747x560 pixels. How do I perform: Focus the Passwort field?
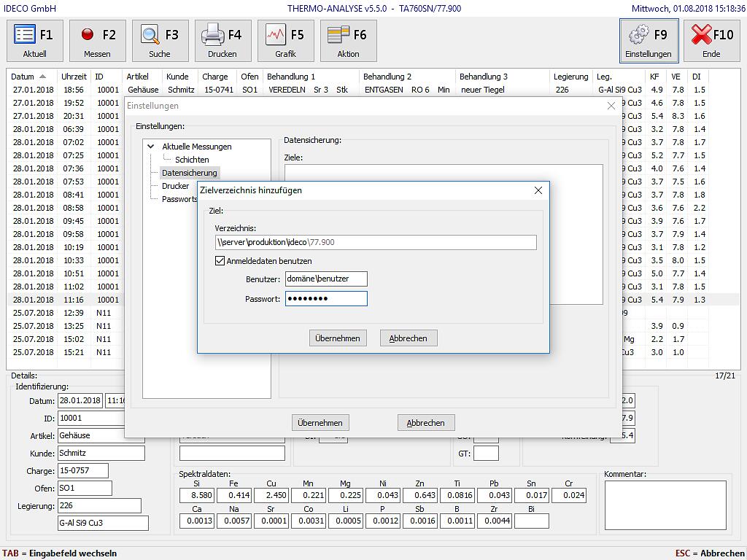325,298
